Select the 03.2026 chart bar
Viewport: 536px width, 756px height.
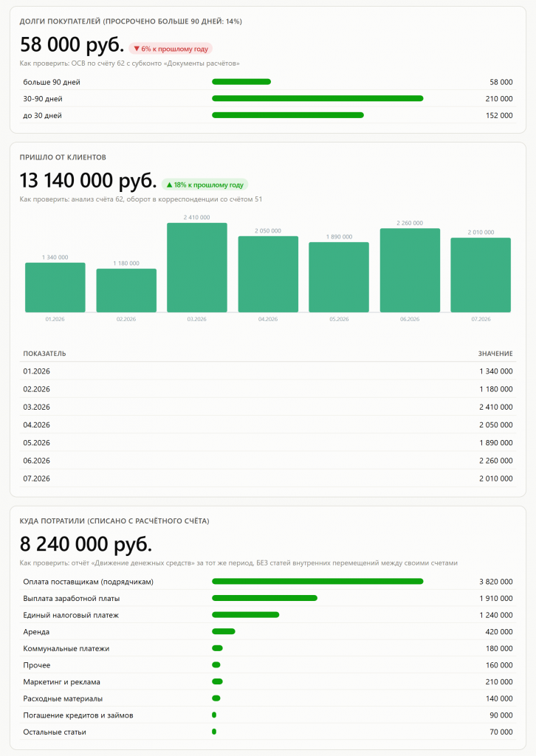196,267
